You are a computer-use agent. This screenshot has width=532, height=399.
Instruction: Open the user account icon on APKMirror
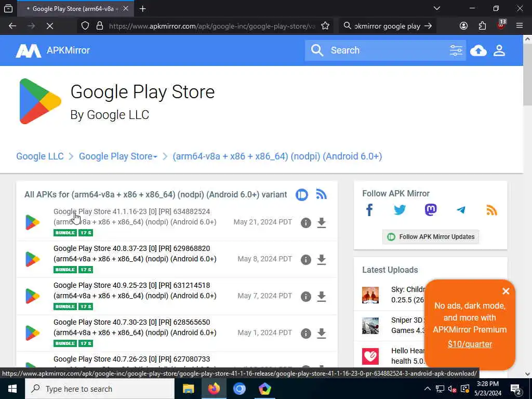click(499, 50)
